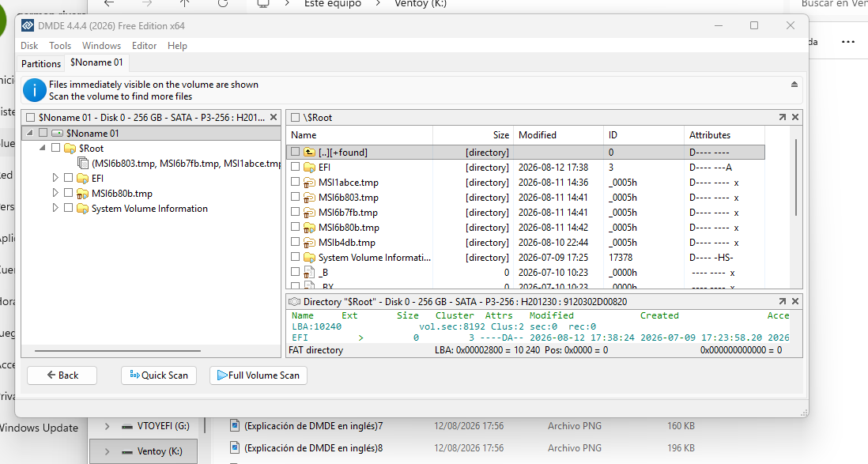Check the $Root tree checkbox
The image size is (868, 464).
coord(56,148)
